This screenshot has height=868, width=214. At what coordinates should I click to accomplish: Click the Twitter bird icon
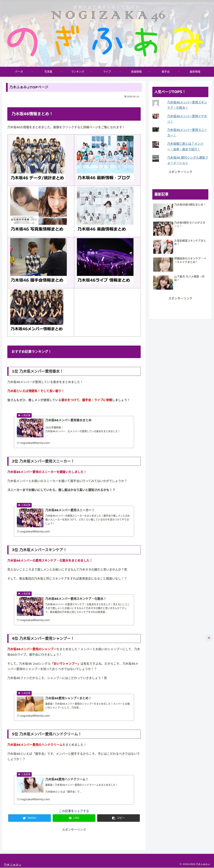[x=24, y=818]
